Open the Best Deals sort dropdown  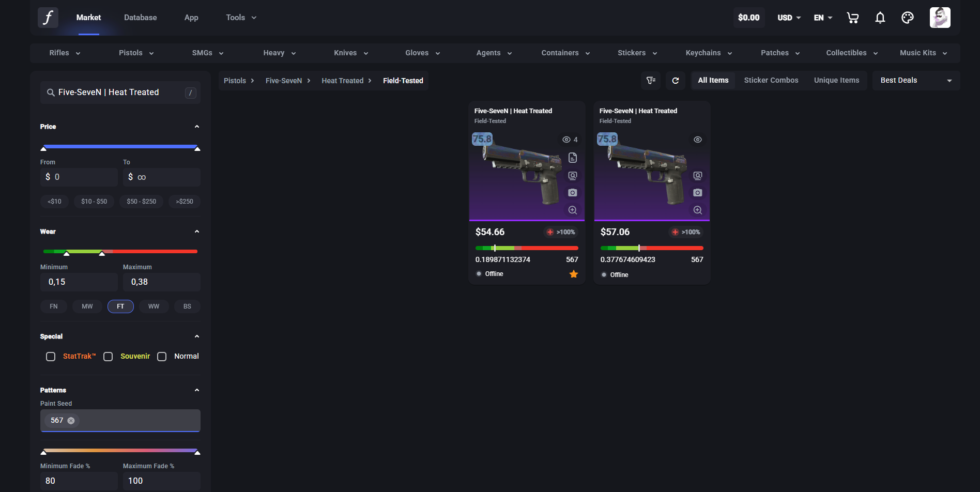coord(916,81)
